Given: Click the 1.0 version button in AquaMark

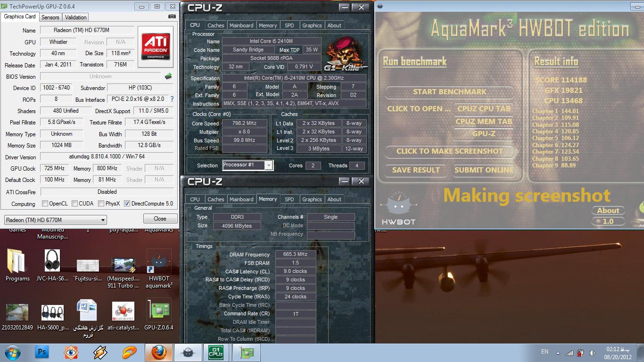Looking at the screenshot, I should [x=608, y=221].
